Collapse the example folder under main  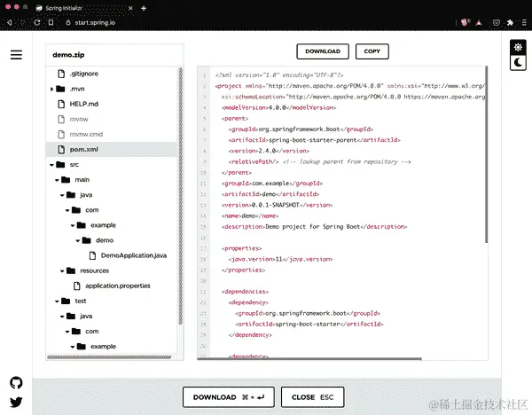[x=73, y=225]
